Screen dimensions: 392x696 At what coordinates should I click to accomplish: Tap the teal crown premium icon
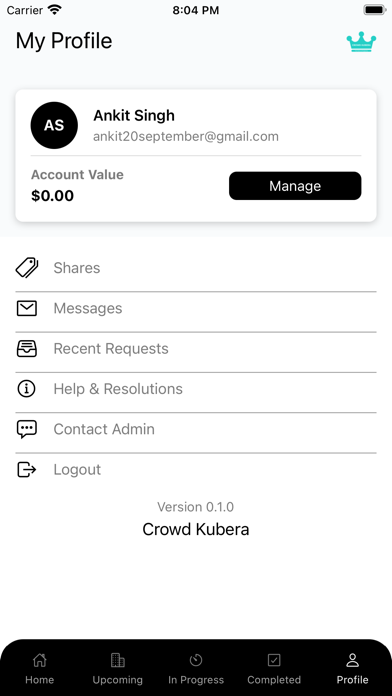361,42
